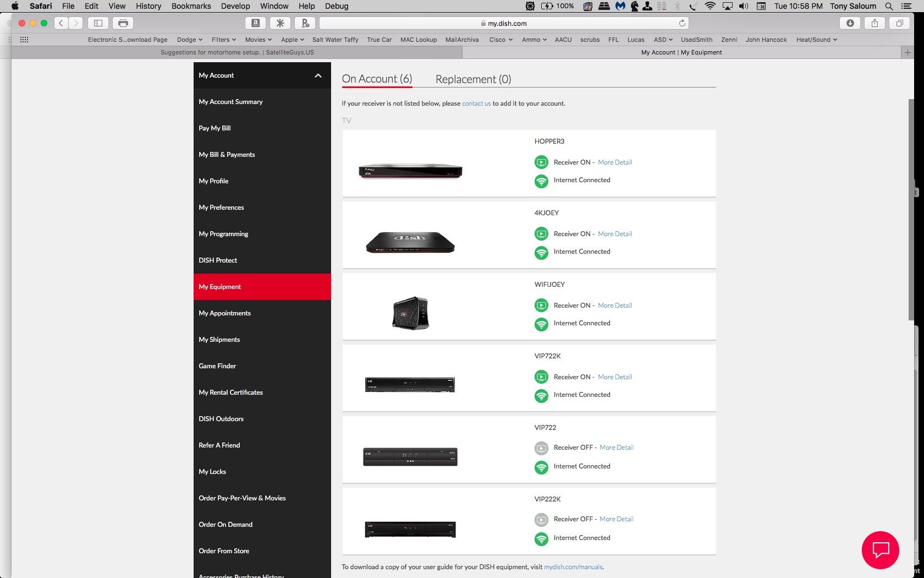Open Spotlight search in the menu bar
This screenshot has height=578, width=924.
pyautogui.click(x=889, y=6)
